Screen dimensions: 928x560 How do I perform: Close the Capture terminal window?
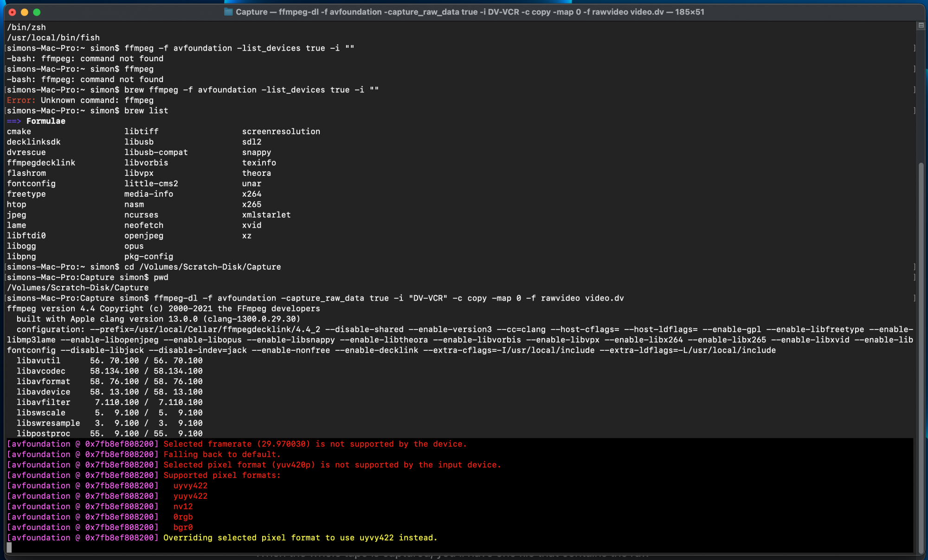pyautogui.click(x=13, y=12)
